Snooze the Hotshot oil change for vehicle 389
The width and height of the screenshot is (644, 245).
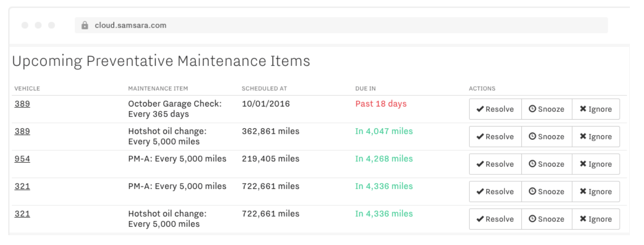pos(546,137)
